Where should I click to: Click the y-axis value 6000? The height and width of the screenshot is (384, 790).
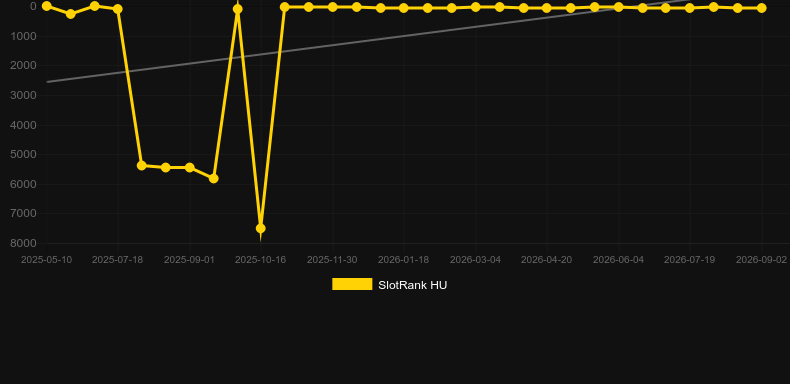coord(23,184)
